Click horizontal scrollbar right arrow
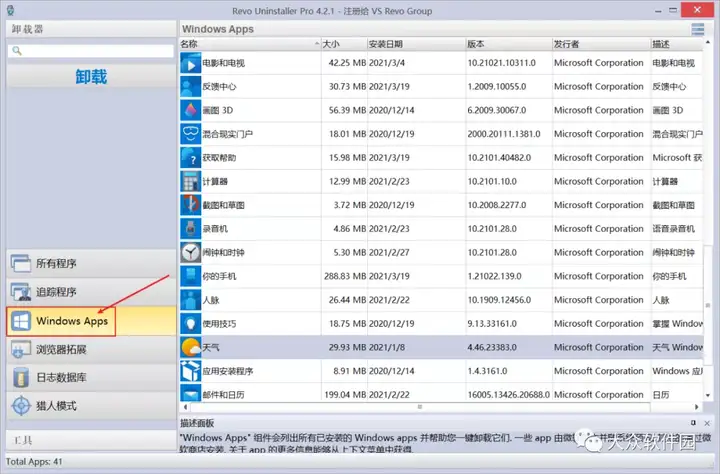Image resolution: width=720 pixels, height=474 pixels. tap(697, 407)
